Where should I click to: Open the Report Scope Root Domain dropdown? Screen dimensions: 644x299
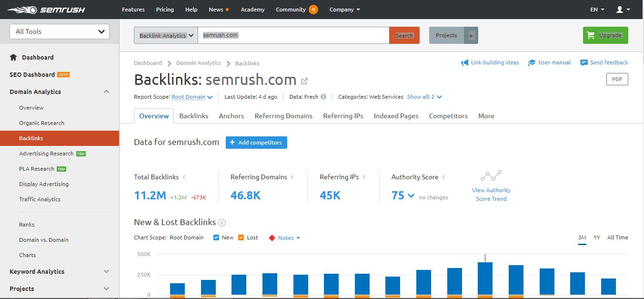(x=192, y=97)
